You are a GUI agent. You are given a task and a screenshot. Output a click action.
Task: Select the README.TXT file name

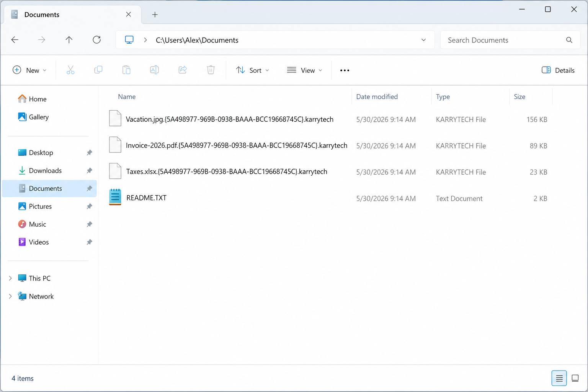tap(146, 198)
